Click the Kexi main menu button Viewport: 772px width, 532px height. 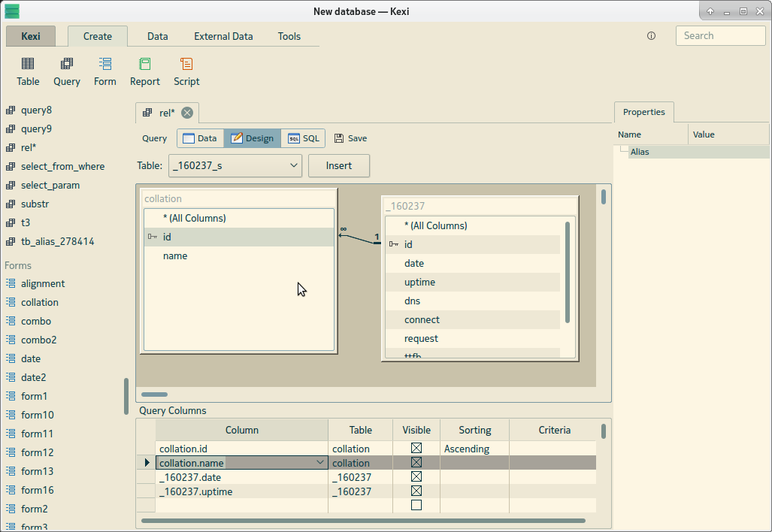(x=31, y=36)
